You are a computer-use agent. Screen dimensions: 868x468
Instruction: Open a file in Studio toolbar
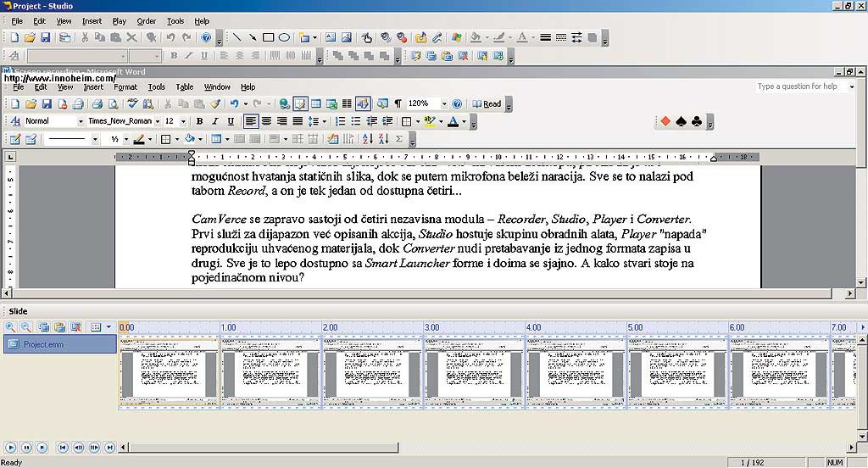click(30, 37)
